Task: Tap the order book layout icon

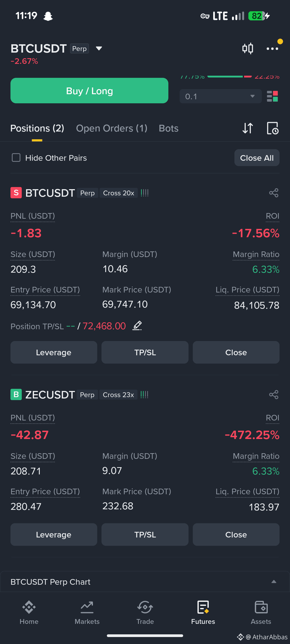Action: [272, 96]
